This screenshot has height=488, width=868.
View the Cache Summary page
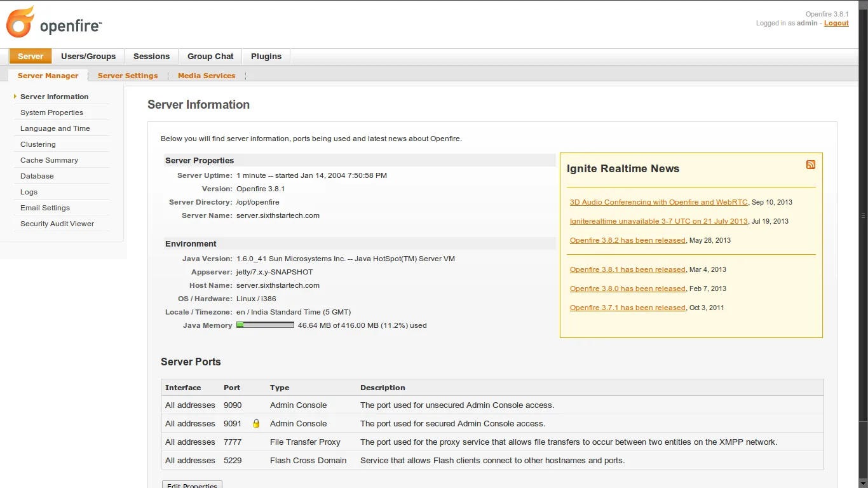tap(49, 160)
